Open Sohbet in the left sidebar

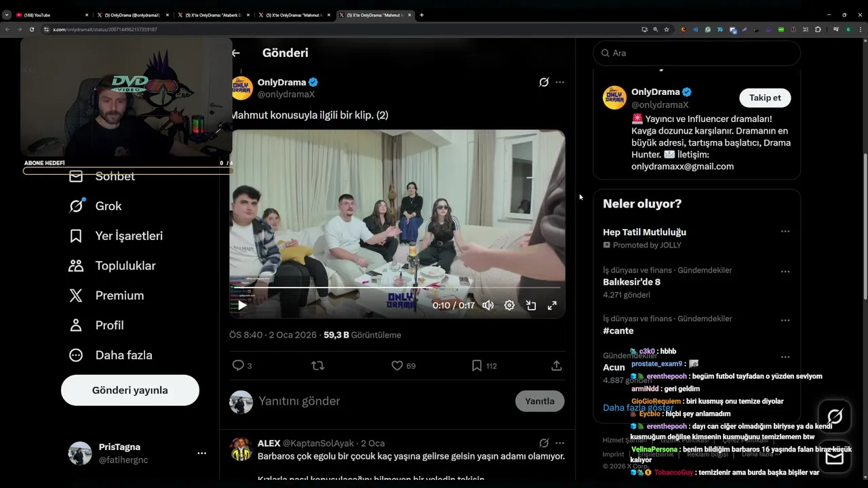[x=102, y=176]
